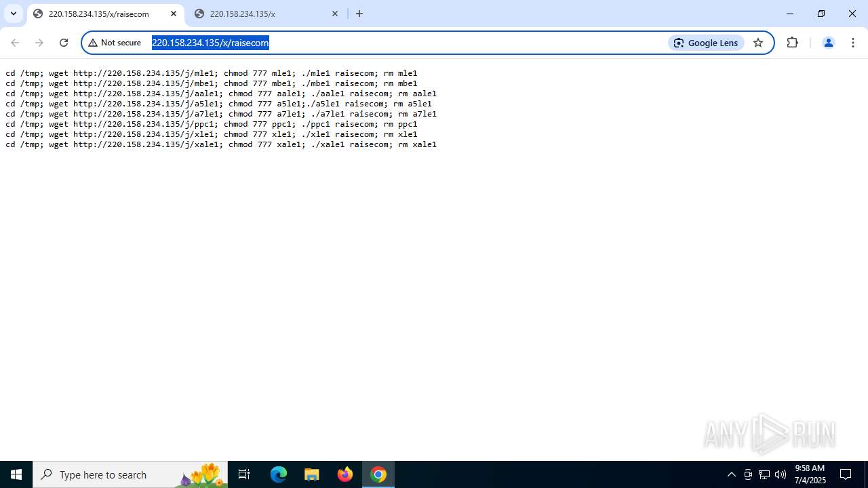
Task: Click the address bar URL field
Action: click(x=407, y=43)
